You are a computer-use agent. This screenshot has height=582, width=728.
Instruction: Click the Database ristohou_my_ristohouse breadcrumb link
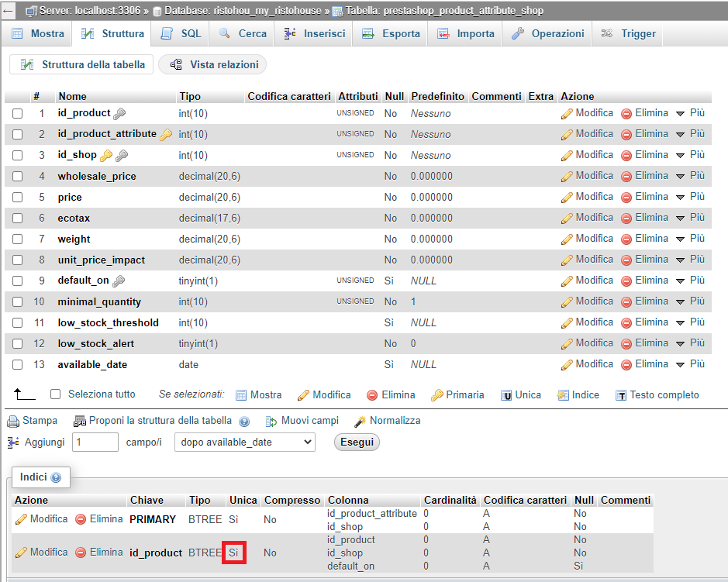[x=243, y=11]
